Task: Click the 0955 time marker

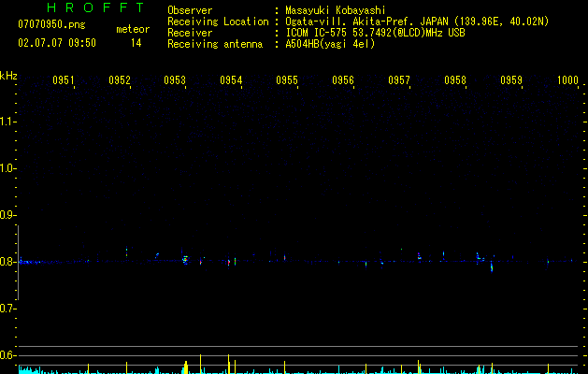Action: (287, 79)
